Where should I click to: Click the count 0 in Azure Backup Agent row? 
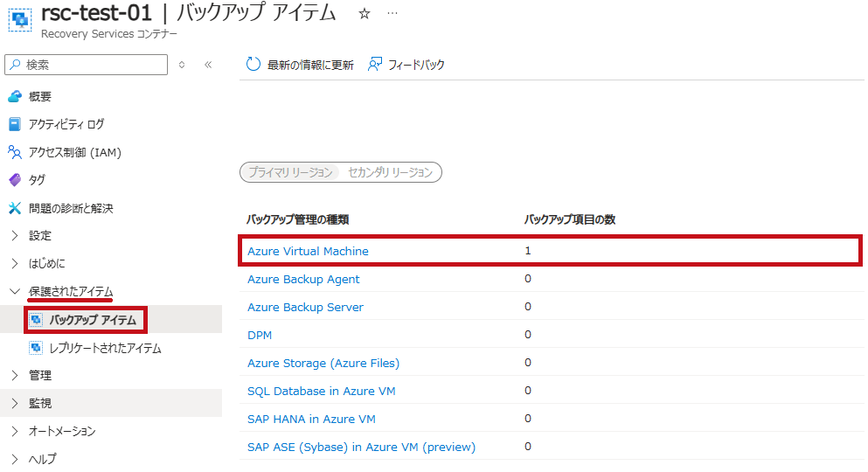(528, 279)
